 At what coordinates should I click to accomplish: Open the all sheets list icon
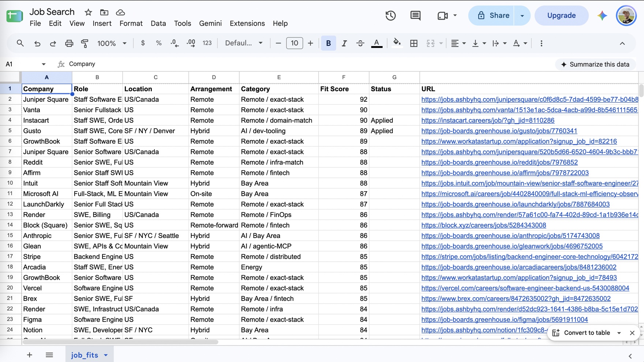tap(49, 355)
